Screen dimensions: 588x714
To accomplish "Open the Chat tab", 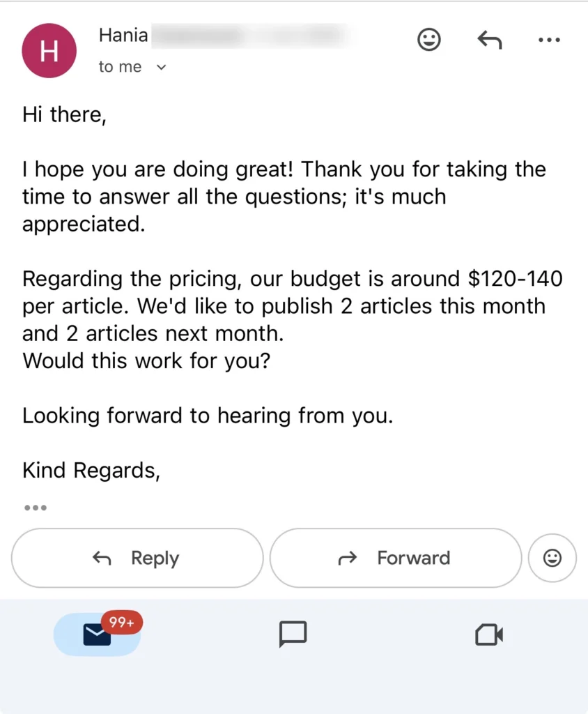I will (x=293, y=634).
